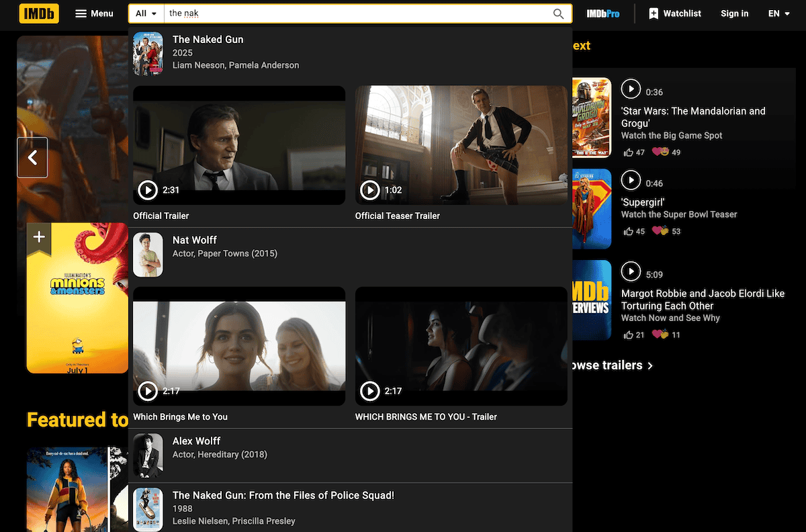Add Minions & Monsters to watchlist
The width and height of the screenshot is (806, 532).
click(39, 237)
